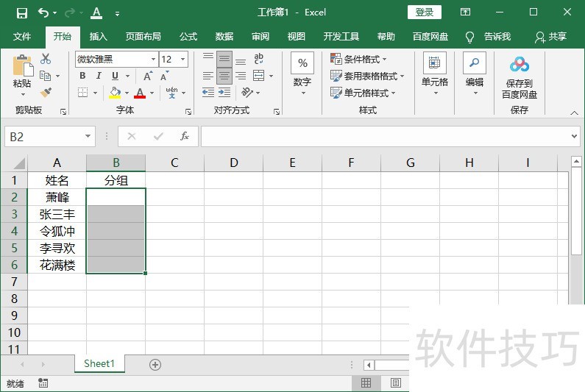The width and height of the screenshot is (585, 392).
Task: Open the File tab
Action: coord(22,37)
